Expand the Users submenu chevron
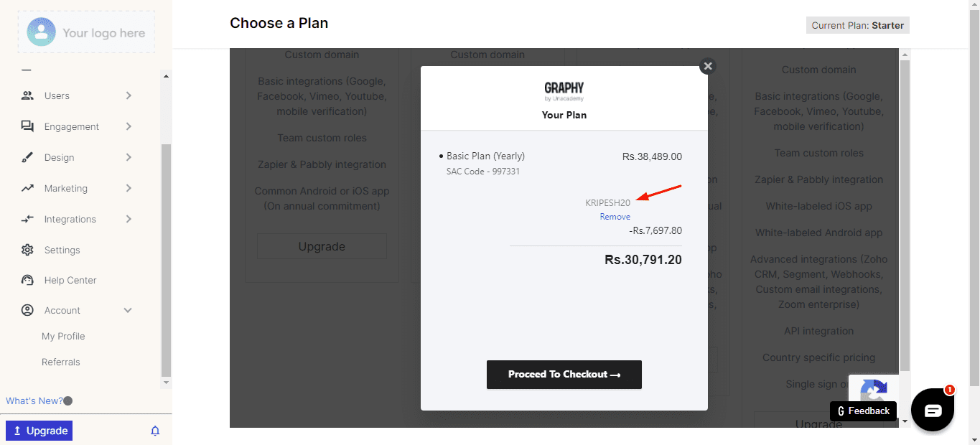 tap(129, 95)
